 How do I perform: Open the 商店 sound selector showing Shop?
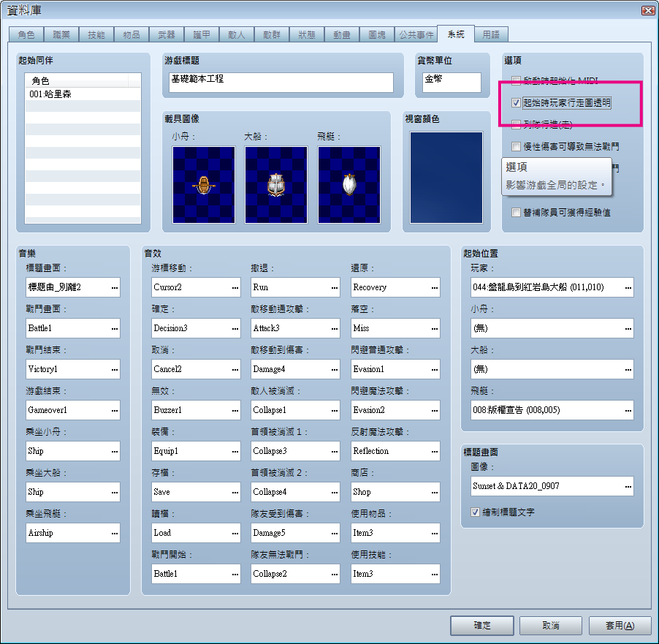(395, 492)
